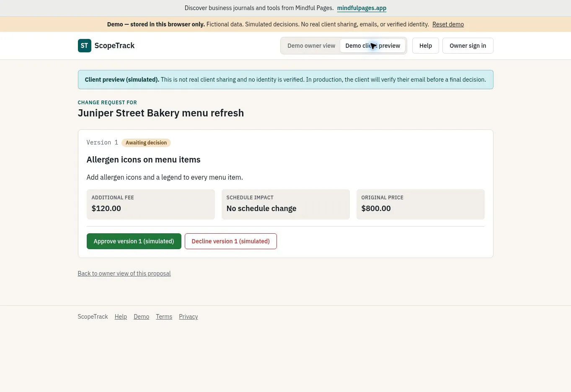Follow the mindfulpages.app link
The image size is (571, 392).
pos(362,8)
